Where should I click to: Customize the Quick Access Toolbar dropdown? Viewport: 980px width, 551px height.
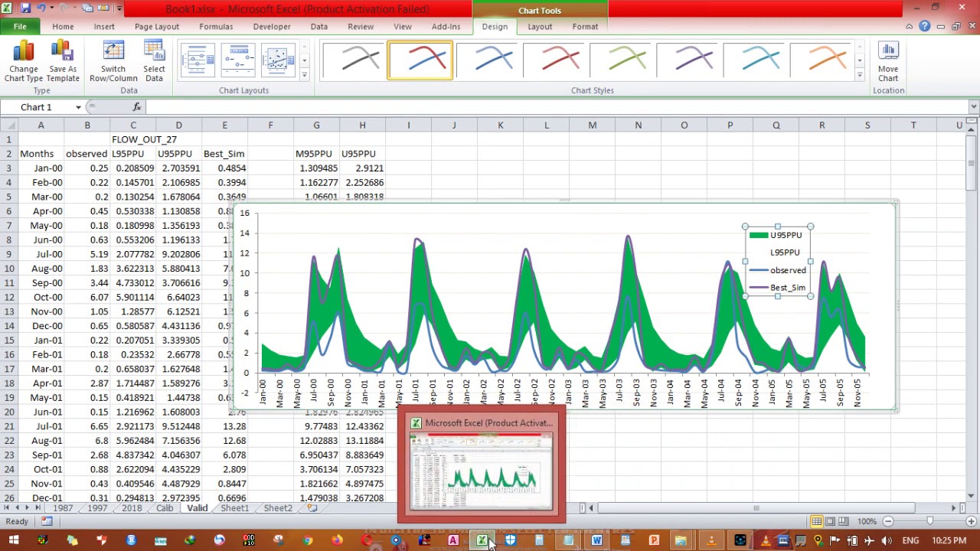pos(119,8)
